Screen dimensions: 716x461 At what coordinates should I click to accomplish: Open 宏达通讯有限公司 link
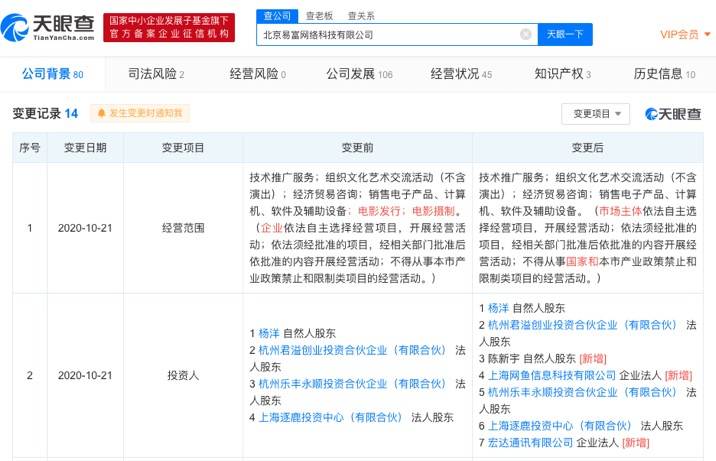pos(530,443)
